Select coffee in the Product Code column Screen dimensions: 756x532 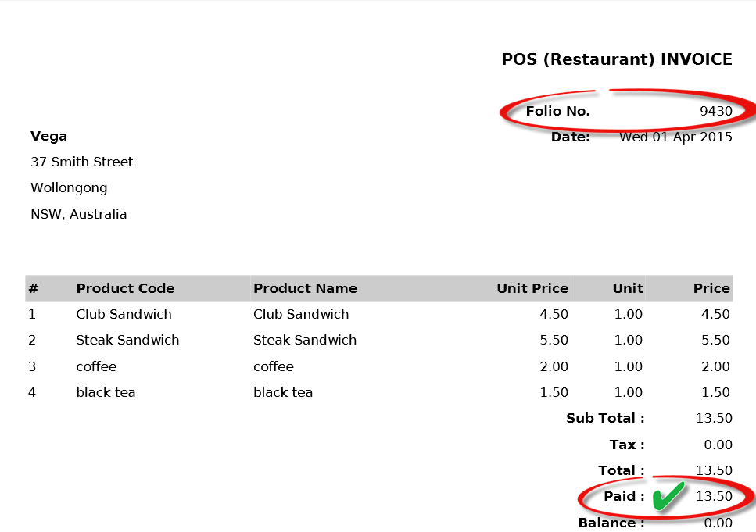coord(96,366)
